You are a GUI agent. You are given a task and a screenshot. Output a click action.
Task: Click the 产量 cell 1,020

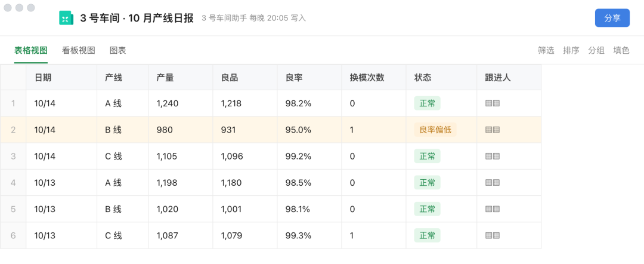click(181, 209)
